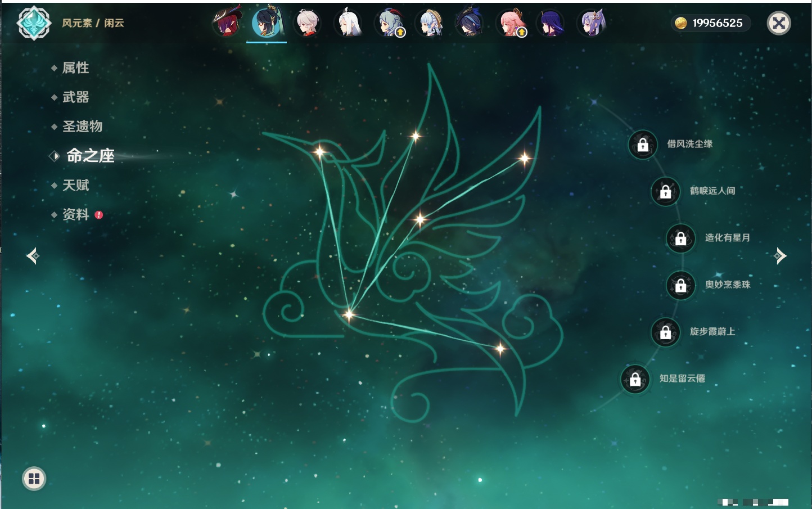Click red alert badge beside 资料
This screenshot has height=509, width=812.
[99, 215]
